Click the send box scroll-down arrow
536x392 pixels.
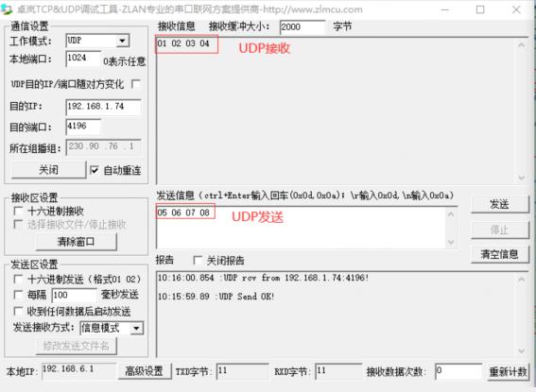451,242
